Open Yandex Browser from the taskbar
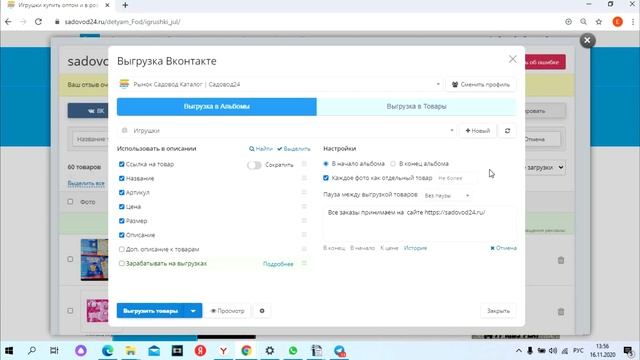This screenshot has height=360, width=640. [x=223, y=351]
